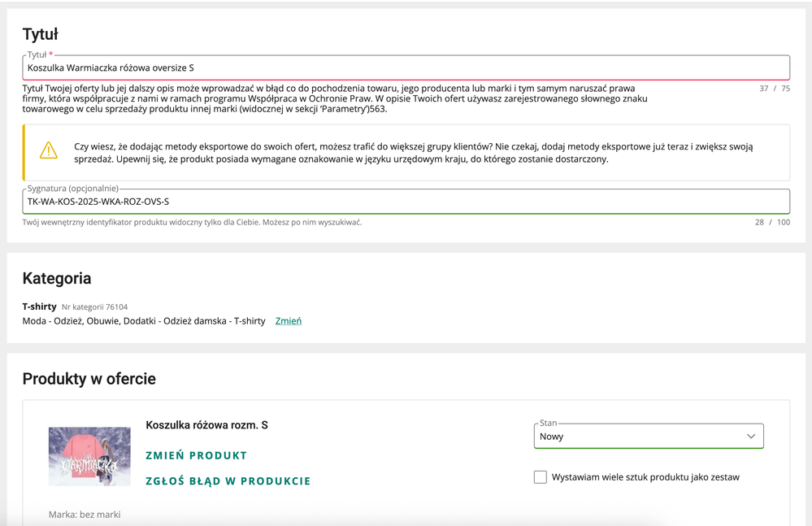Open the pink t-shirt product thumbnail

89,456
